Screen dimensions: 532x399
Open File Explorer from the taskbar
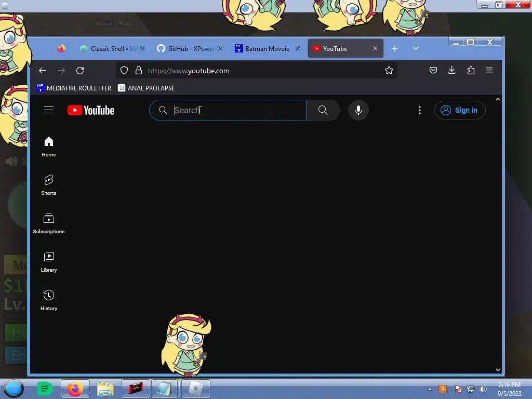[x=105, y=389]
